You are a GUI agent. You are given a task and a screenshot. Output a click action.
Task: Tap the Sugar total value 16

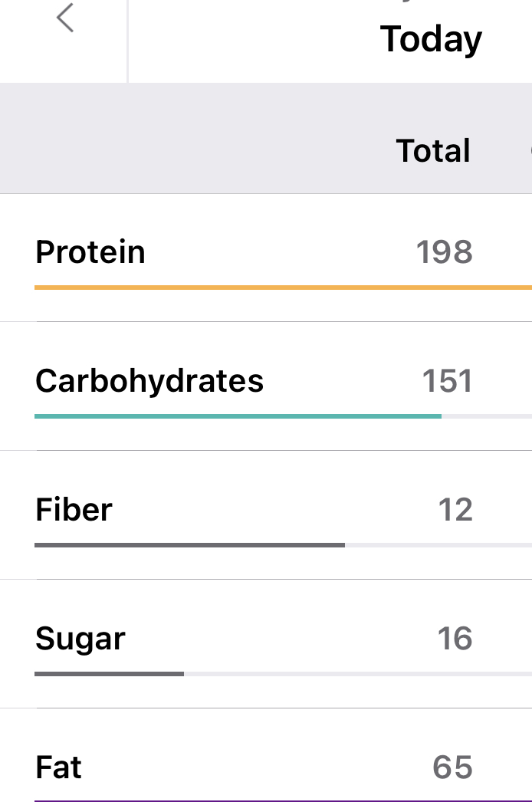pyautogui.click(x=455, y=639)
